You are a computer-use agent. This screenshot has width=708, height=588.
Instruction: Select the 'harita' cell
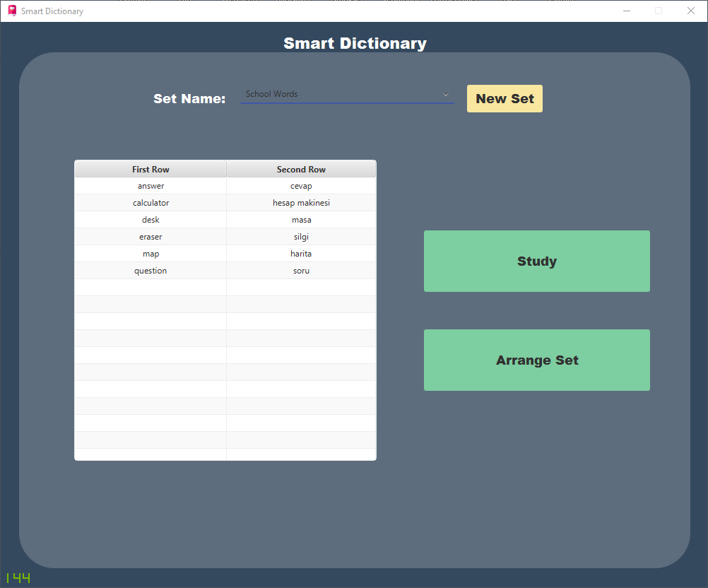coord(301,254)
